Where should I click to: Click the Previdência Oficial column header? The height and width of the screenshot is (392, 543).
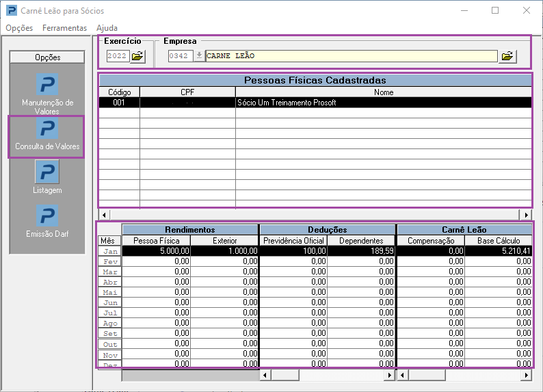point(293,241)
